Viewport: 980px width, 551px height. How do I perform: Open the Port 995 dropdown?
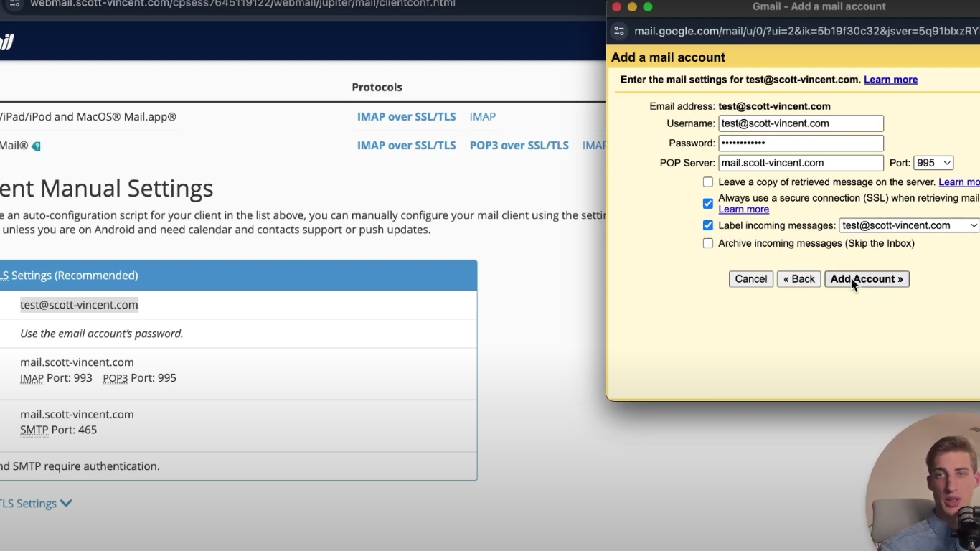(x=933, y=163)
